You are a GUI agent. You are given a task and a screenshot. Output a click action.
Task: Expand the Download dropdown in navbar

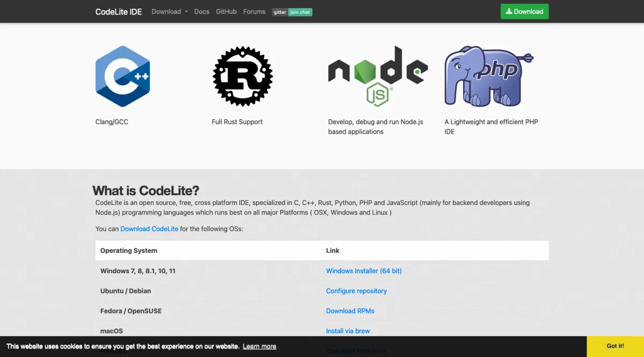(170, 11)
